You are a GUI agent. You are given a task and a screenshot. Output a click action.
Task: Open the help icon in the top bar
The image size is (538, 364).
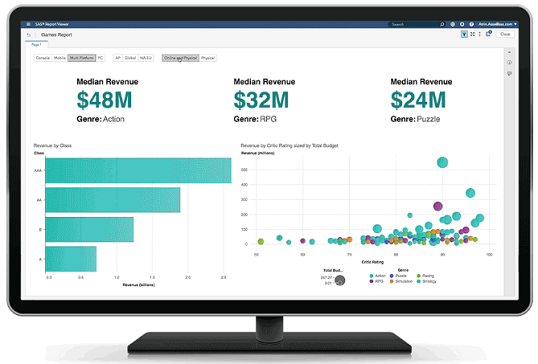click(471, 24)
